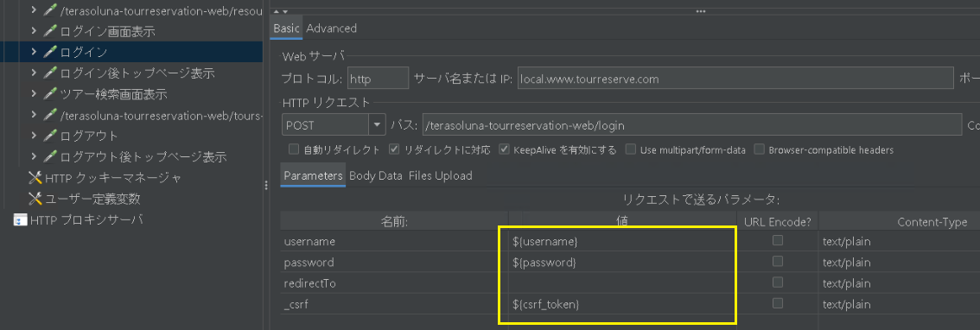Click the sampler icon beside /terasoluna-tourreservation-web/resou
The image size is (980, 330).
point(51,11)
